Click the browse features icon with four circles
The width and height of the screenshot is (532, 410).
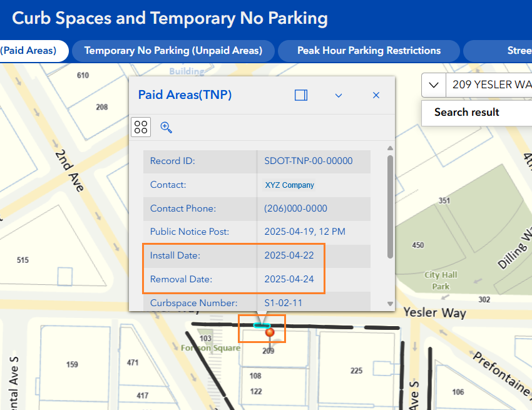[x=141, y=127]
